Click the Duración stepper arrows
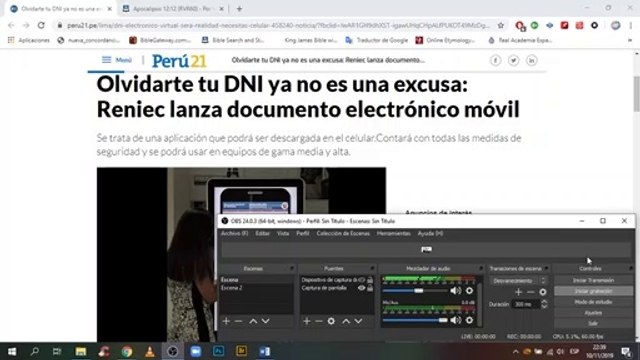 pyautogui.click(x=544, y=304)
